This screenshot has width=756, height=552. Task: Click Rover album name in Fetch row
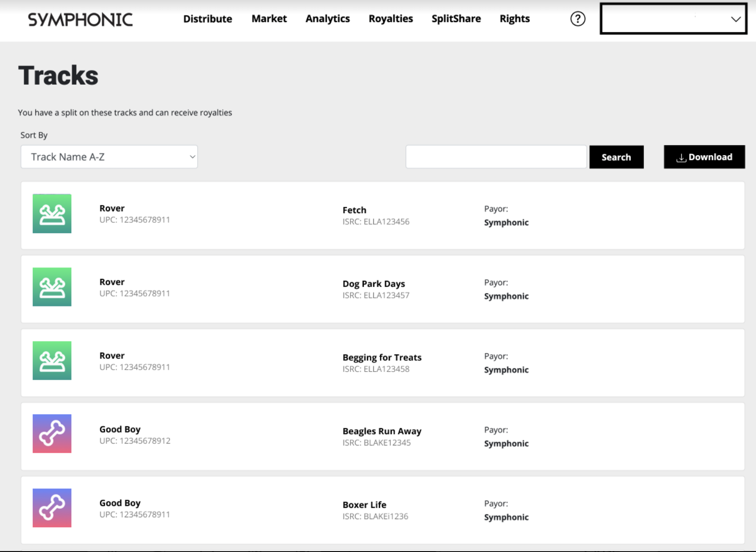click(112, 208)
